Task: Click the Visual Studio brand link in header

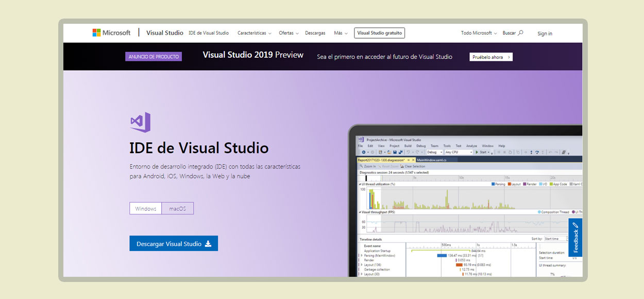Action: 165,32
